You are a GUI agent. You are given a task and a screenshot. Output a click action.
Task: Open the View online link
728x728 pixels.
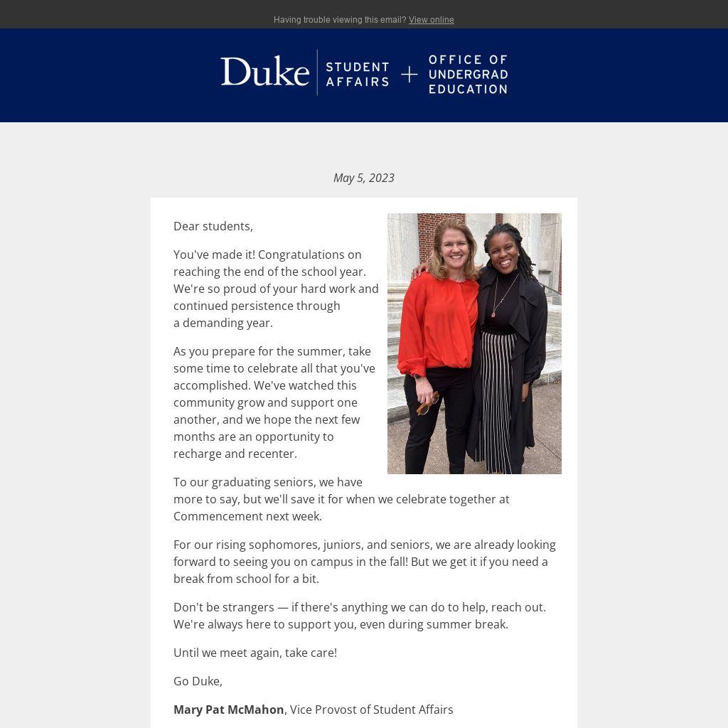pos(431,20)
